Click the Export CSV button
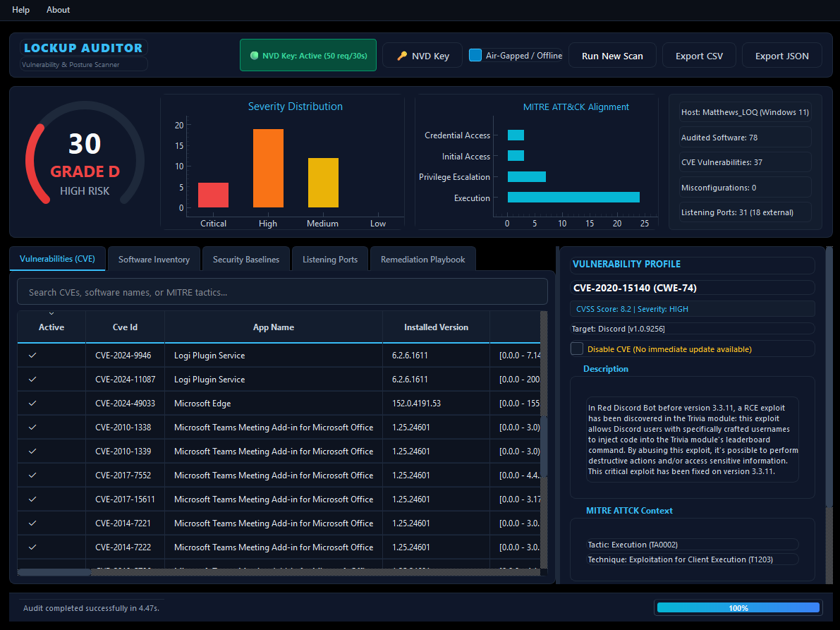 coord(699,56)
